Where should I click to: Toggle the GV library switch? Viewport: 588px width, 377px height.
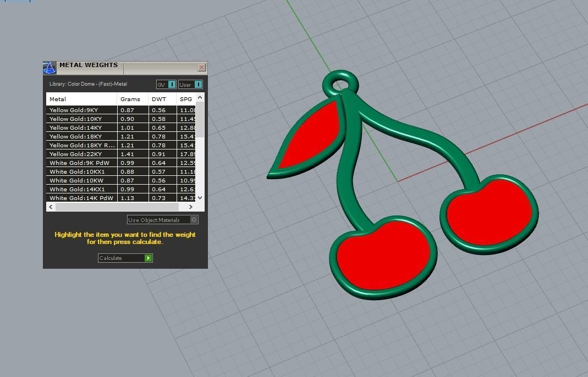click(x=166, y=84)
